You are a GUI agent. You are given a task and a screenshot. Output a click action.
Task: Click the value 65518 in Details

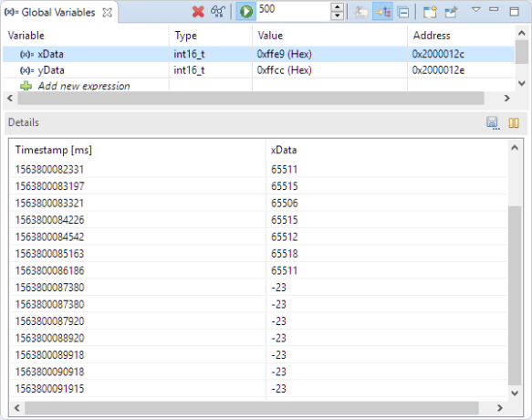tap(285, 254)
